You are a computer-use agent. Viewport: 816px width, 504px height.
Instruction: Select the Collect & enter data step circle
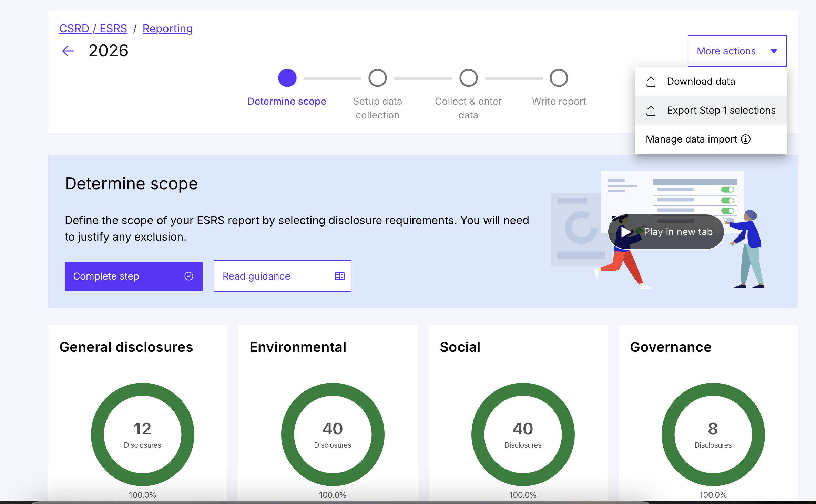click(x=468, y=78)
